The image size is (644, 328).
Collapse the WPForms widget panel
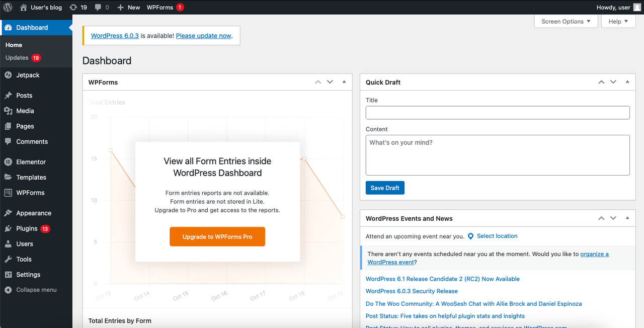pos(344,81)
